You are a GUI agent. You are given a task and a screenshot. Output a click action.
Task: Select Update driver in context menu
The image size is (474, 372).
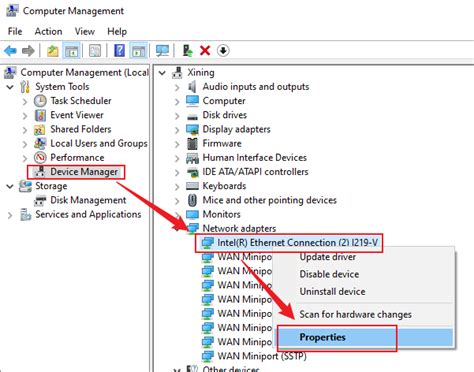[x=327, y=257]
